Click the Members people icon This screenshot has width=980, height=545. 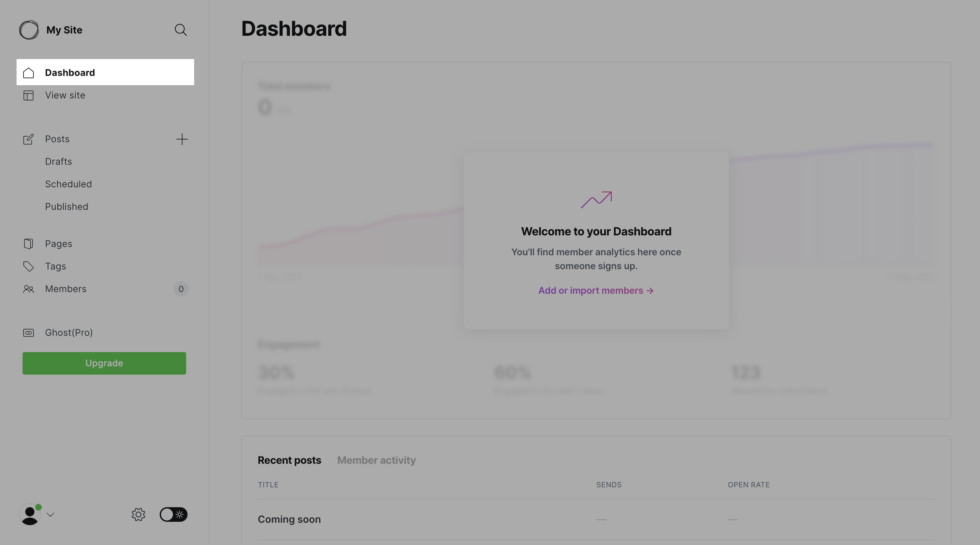[28, 289]
